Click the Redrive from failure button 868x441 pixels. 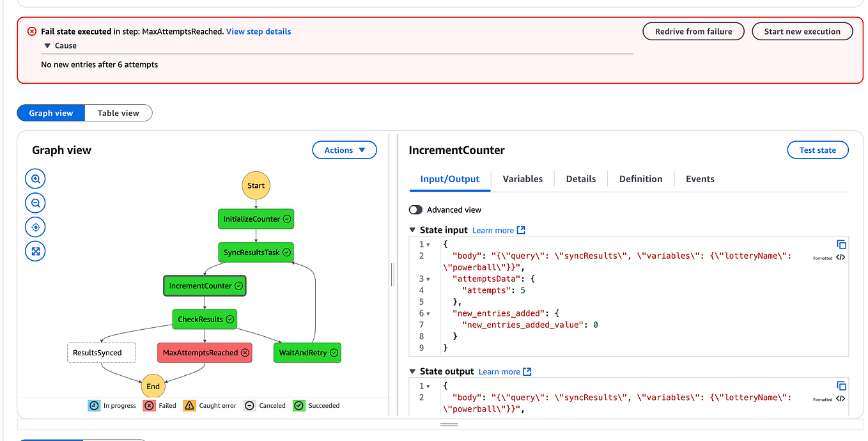[694, 31]
